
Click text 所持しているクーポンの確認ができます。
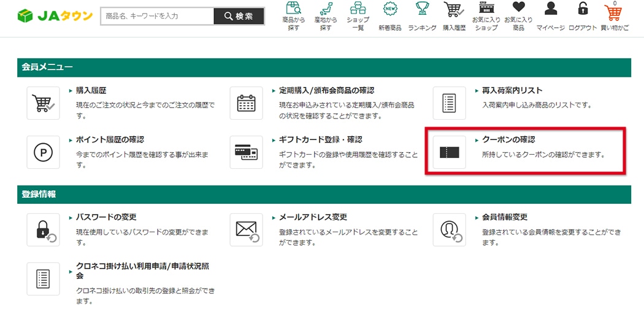(544, 155)
